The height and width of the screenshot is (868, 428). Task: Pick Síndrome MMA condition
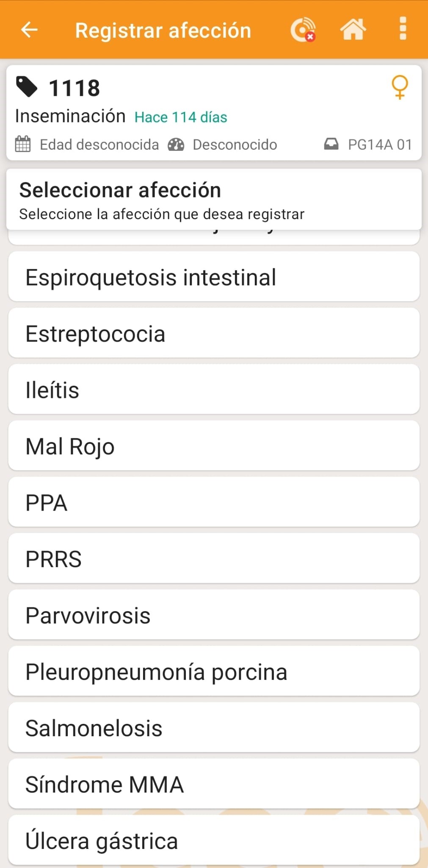pos(214,784)
